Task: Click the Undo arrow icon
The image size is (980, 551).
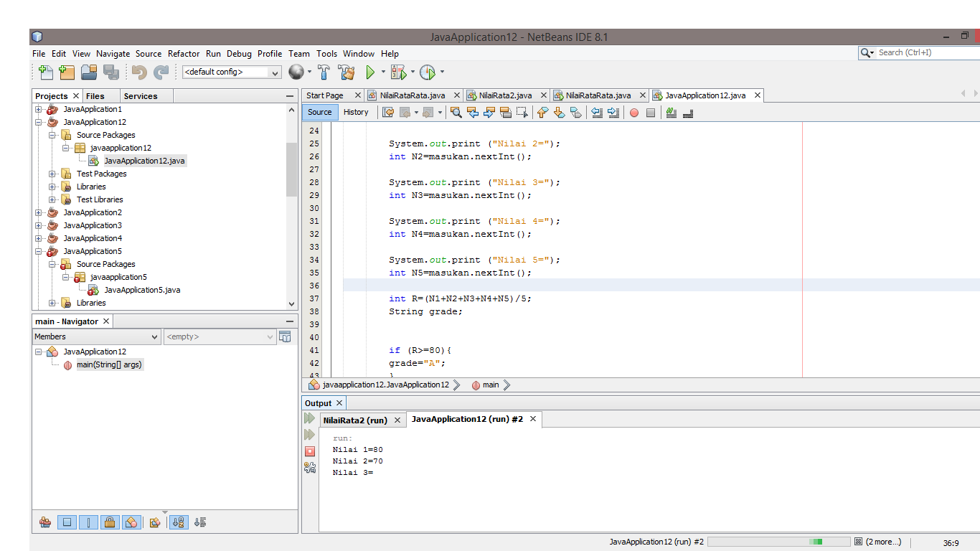Action: 139,72
